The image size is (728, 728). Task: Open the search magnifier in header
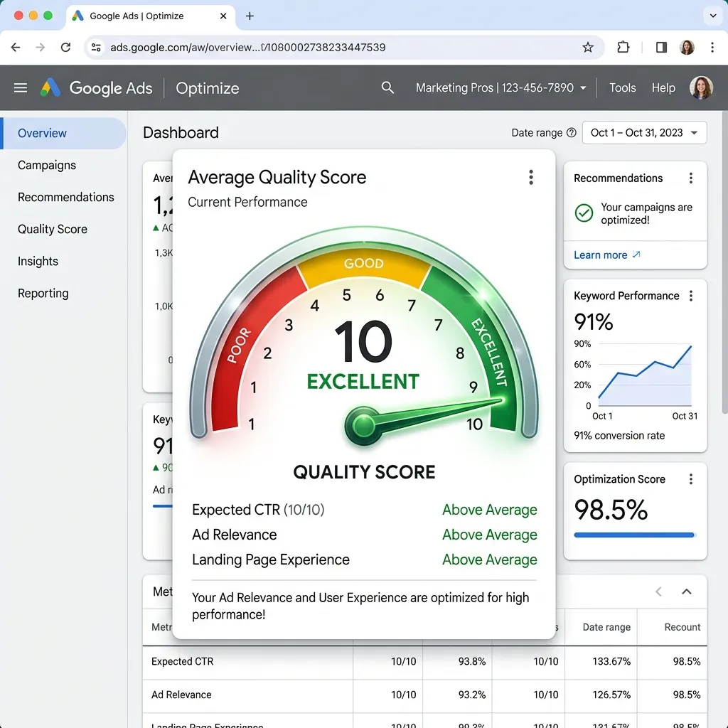tap(387, 87)
